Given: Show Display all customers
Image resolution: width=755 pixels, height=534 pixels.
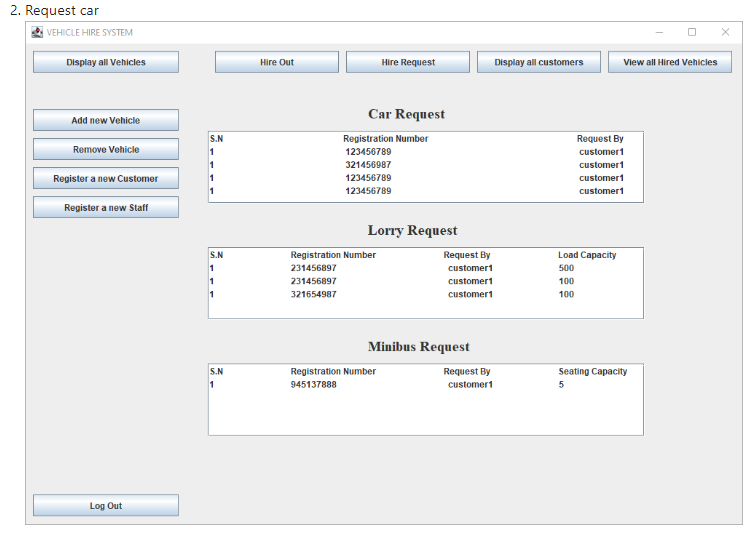Looking at the screenshot, I should point(539,62).
